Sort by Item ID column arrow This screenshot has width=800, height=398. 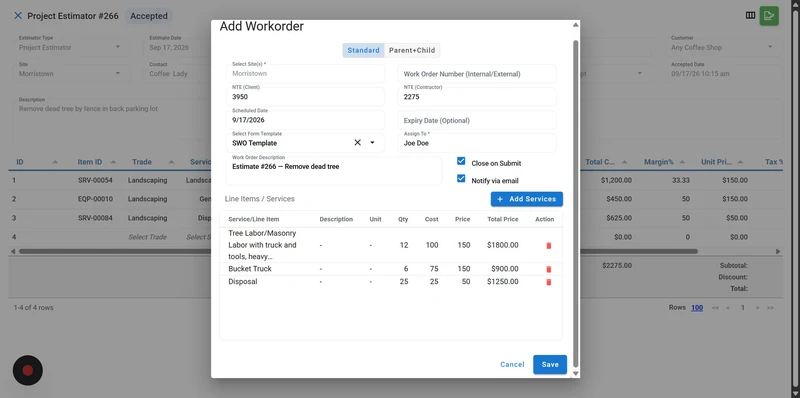[x=113, y=162]
